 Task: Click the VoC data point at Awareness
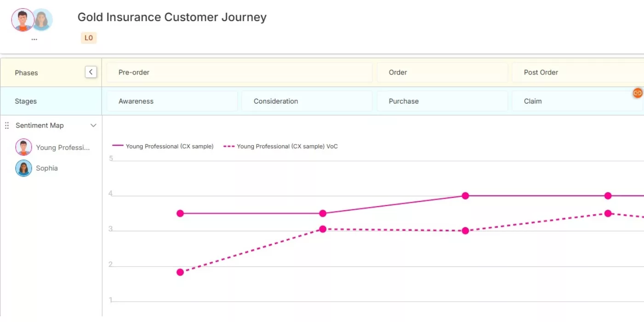(180, 272)
